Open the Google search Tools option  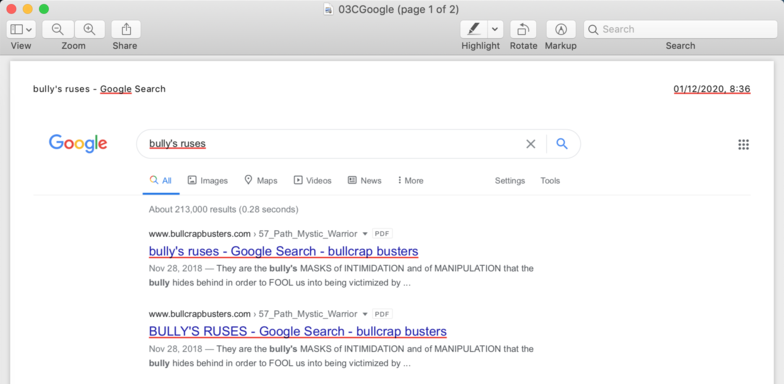pos(550,180)
